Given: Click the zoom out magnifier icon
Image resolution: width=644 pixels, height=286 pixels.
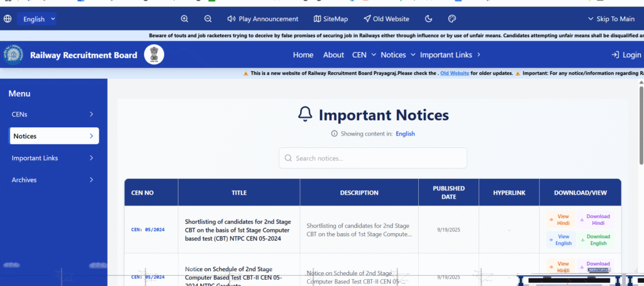Looking at the screenshot, I should [208, 19].
